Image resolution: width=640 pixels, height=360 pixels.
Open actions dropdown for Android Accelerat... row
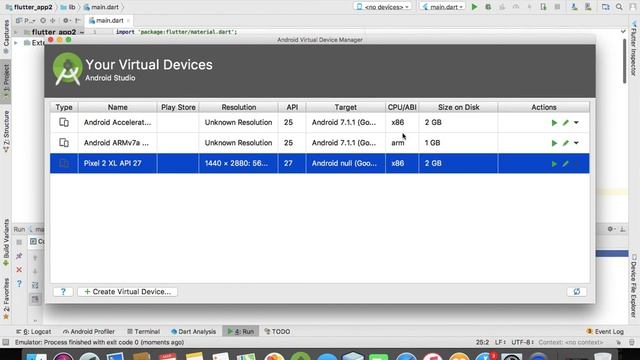(576, 122)
